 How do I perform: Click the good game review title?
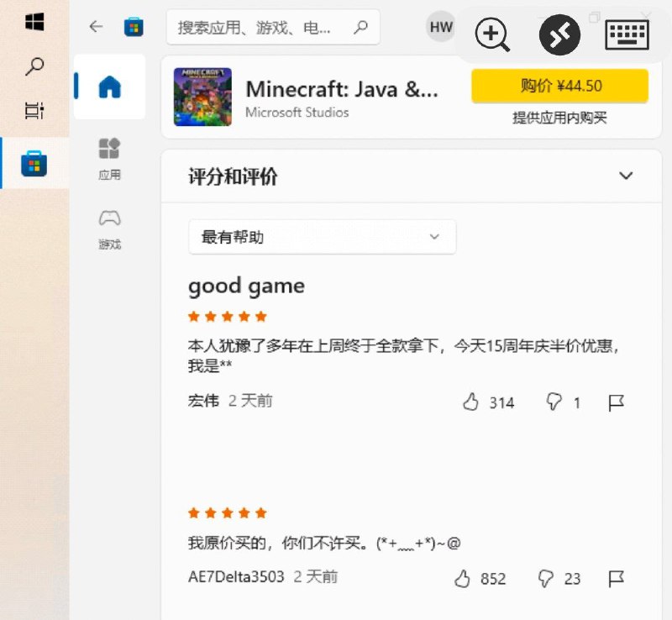click(x=246, y=286)
